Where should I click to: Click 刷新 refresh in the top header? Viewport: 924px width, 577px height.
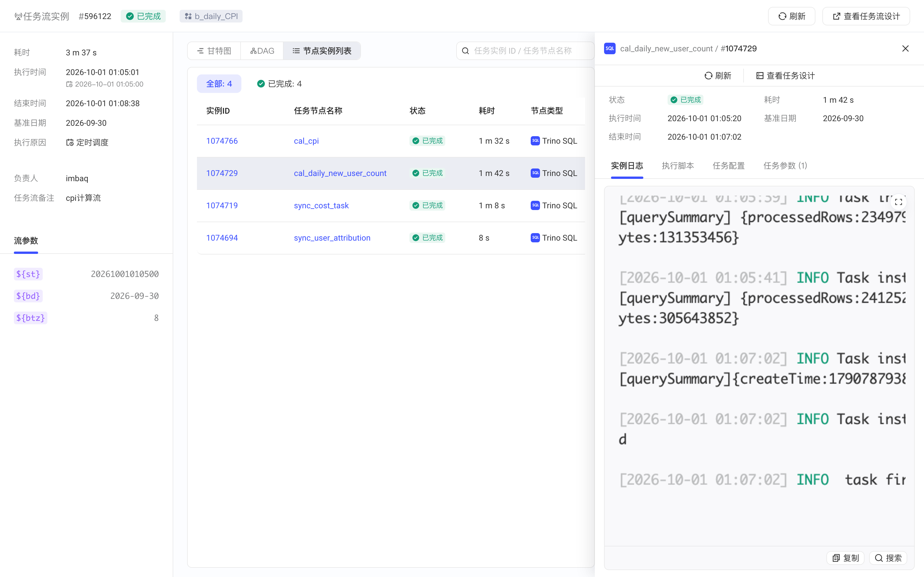[791, 16]
